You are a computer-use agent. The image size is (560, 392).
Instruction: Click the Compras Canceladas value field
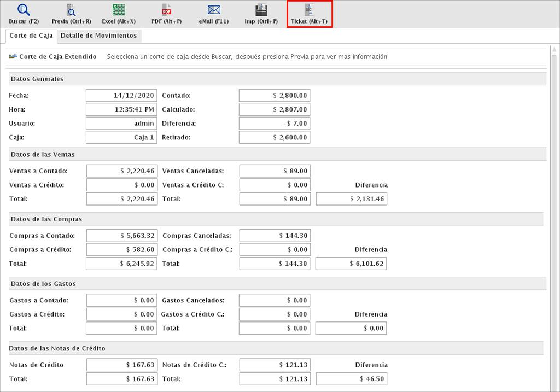coord(275,236)
